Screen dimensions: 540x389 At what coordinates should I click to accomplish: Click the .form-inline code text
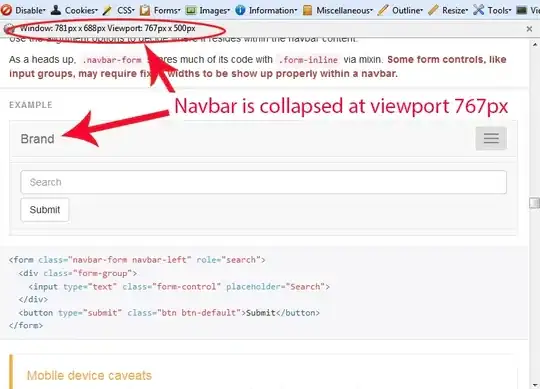coord(308,60)
